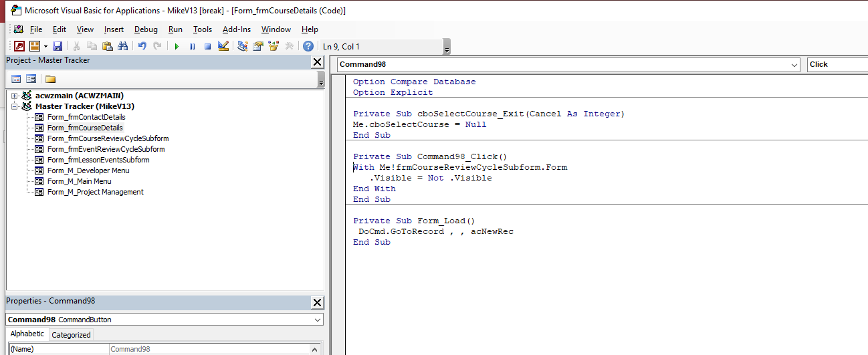The width and height of the screenshot is (868, 355).
Task: Click the Toggle Folders icon in the Project panel
Action: coord(51,79)
